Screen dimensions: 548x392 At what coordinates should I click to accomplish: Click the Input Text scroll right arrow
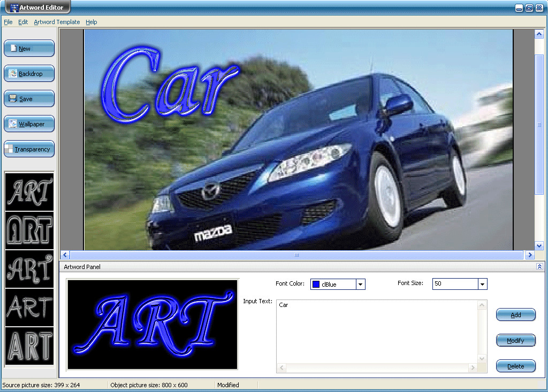[x=473, y=367]
